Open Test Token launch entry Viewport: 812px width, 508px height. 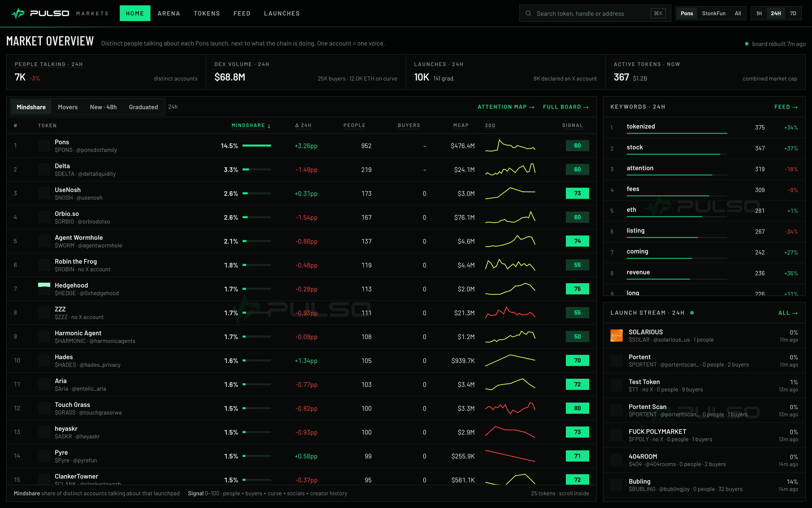pyautogui.click(x=704, y=385)
